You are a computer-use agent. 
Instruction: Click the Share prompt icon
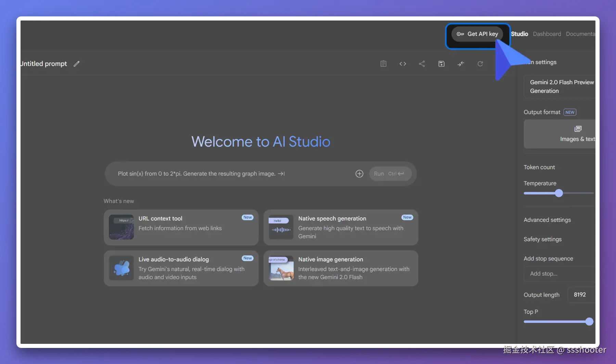coord(422,64)
